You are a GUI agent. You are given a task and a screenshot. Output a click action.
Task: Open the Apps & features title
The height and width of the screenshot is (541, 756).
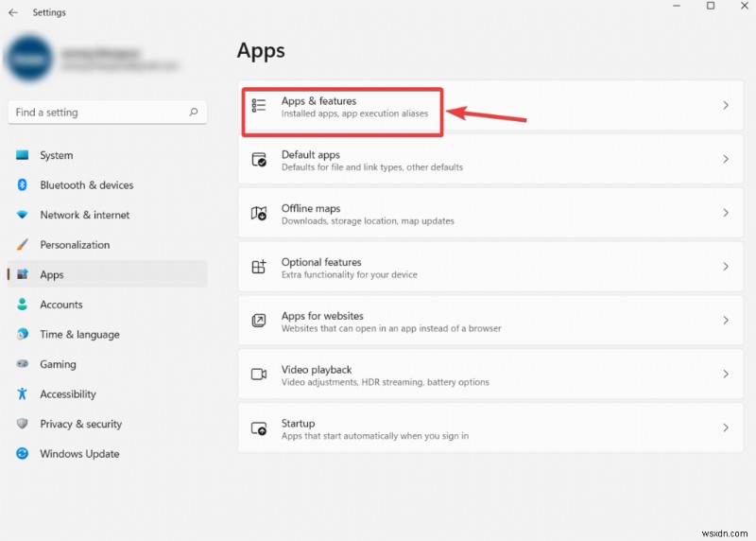318,101
